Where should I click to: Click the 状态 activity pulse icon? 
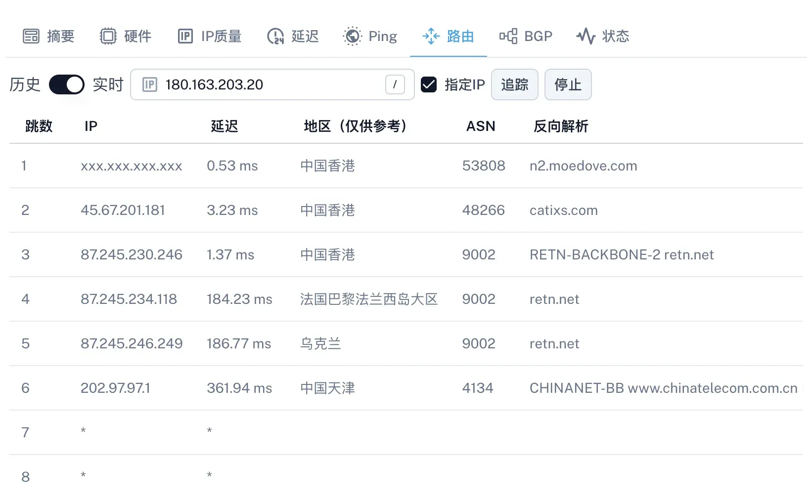click(x=586, y=36)
